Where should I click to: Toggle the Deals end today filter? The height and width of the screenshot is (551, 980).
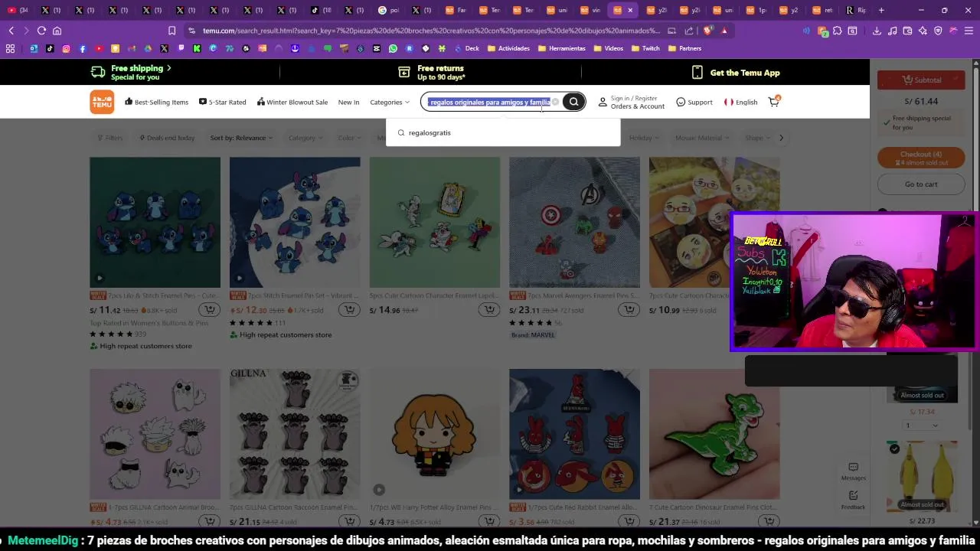[166, 138]
